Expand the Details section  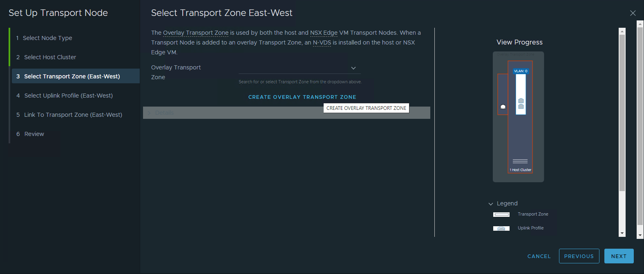click(x=149, y=113)
